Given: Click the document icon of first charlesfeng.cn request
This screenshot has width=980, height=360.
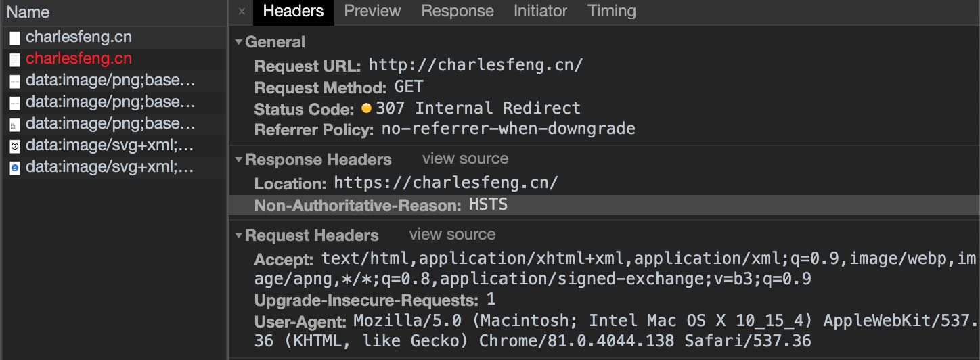Looking at the screenshot, I should [15, 38].
